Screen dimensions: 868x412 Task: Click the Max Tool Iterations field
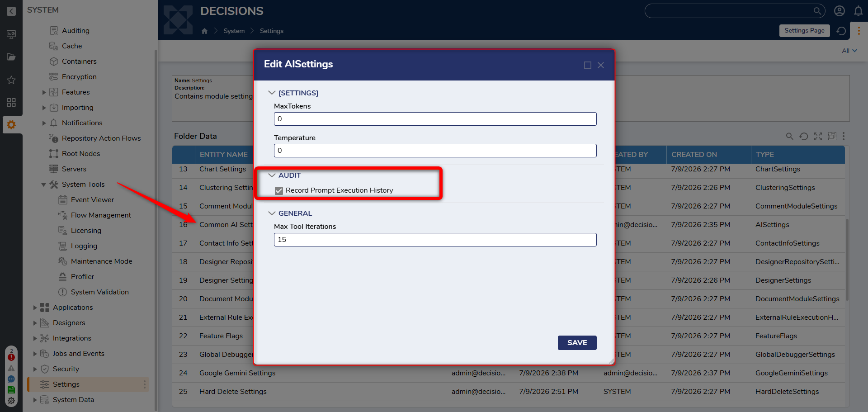[x=435, y=240]
